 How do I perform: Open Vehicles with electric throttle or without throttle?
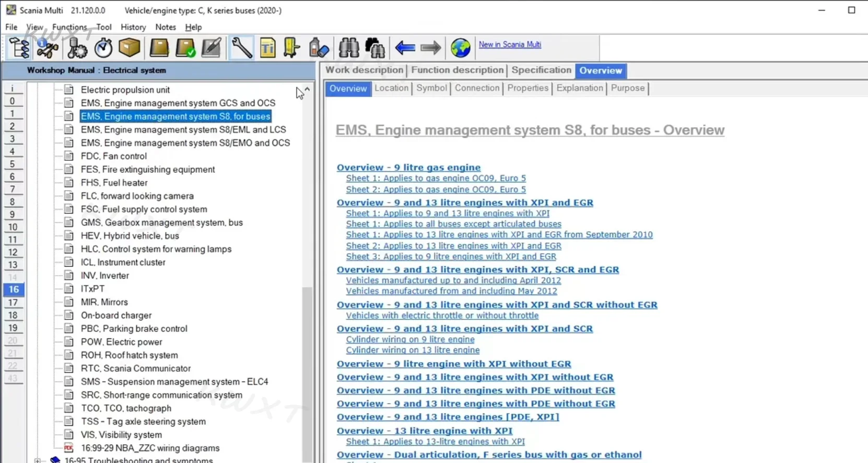pos(442,316)
